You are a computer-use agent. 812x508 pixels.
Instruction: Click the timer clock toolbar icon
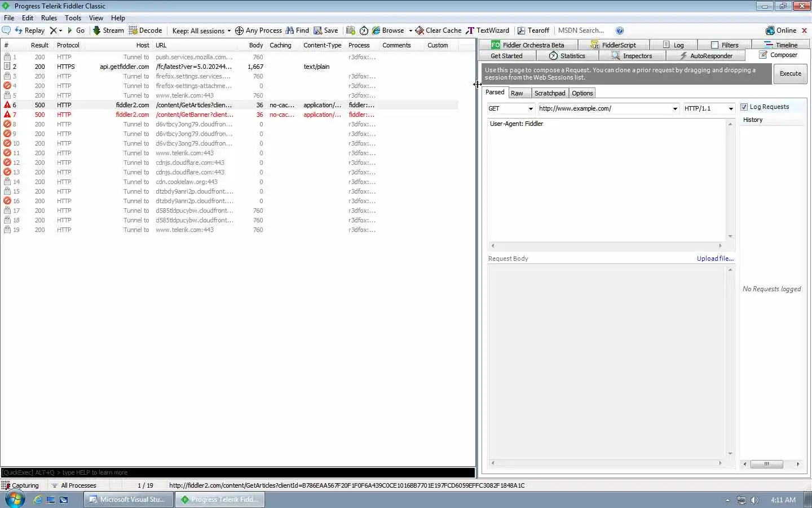364,30
